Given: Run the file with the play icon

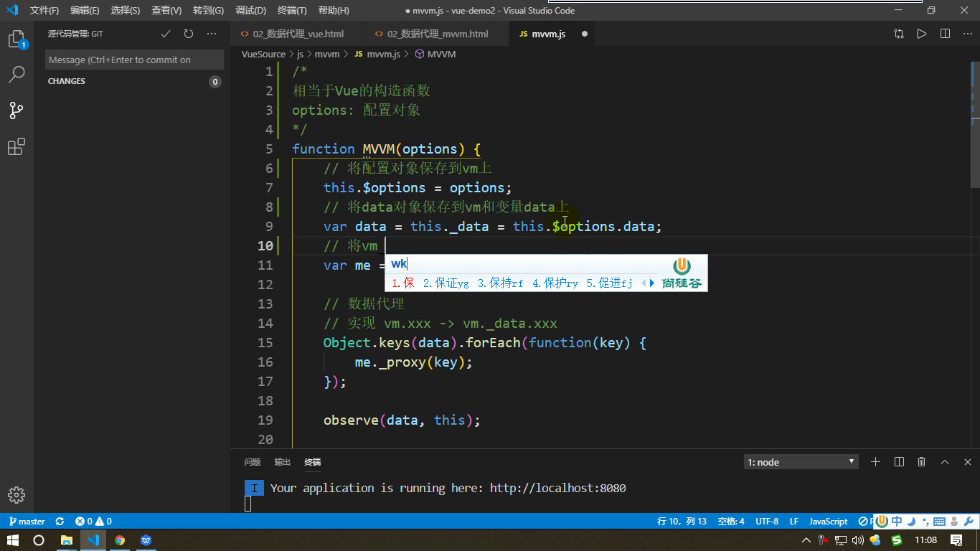Looking at the screenshot, I should (x=922, y=34).
